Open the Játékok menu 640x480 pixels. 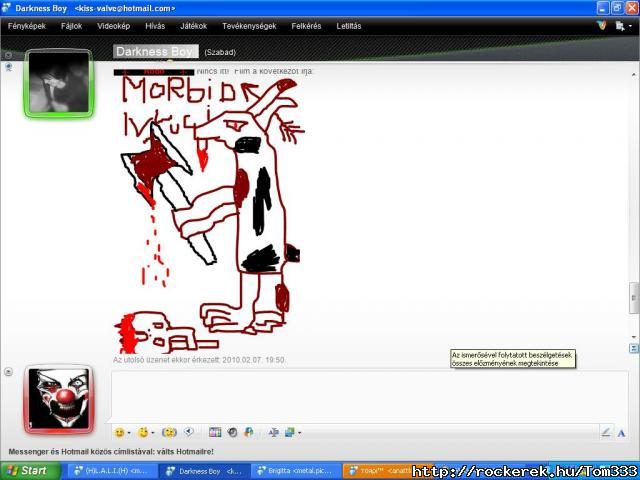pyautogui.click(x=193, y=26)
